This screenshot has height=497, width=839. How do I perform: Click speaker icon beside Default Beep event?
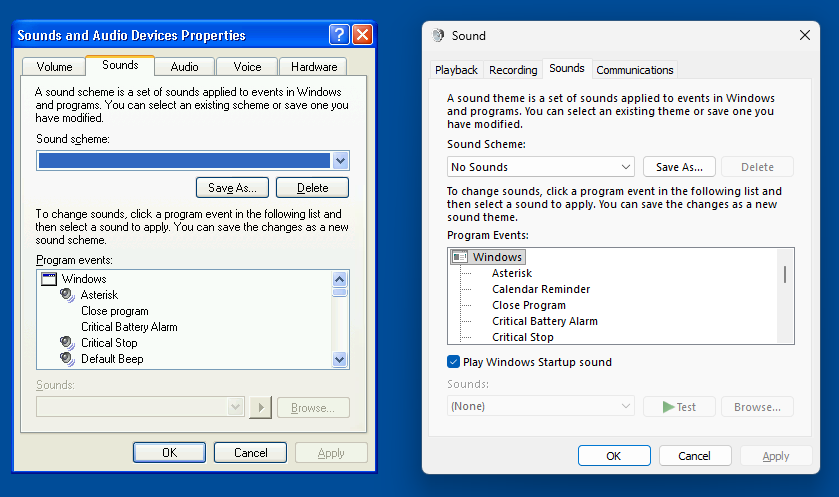(x=67, y=359)
